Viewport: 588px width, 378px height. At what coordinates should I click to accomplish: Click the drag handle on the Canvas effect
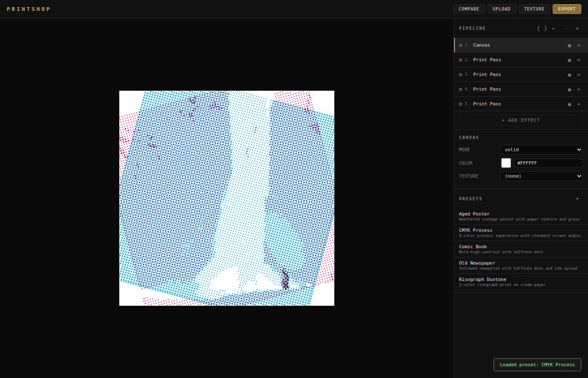[x=460, y=45]
